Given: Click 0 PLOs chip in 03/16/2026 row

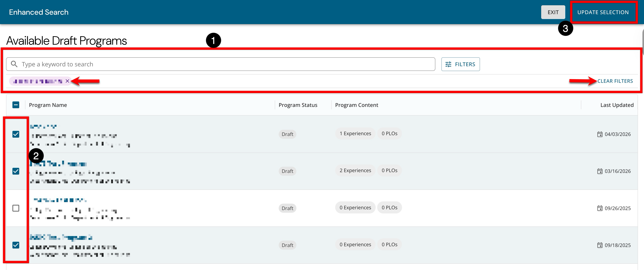Looking at the screenshot, I should (x=389, y=171).
